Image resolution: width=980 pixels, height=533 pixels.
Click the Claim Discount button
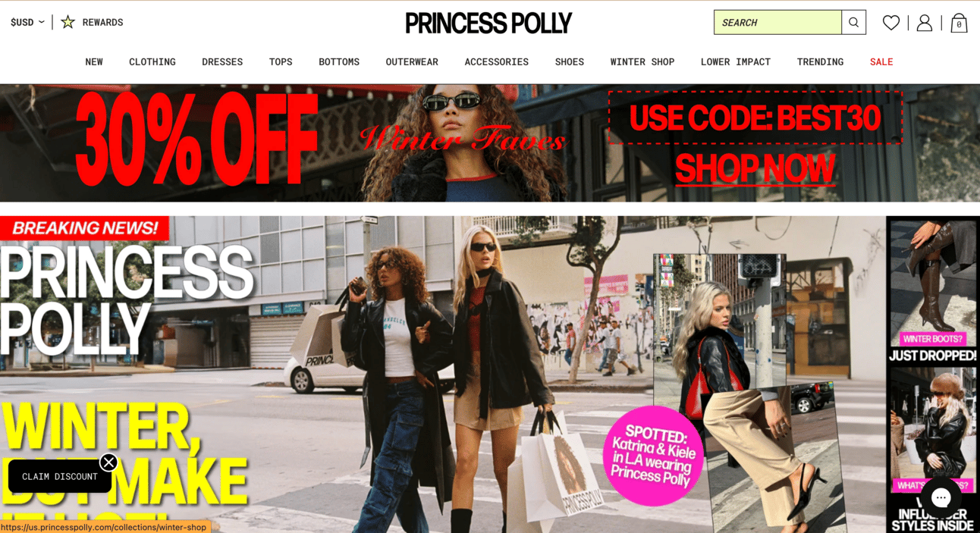(x=60, y=476)
